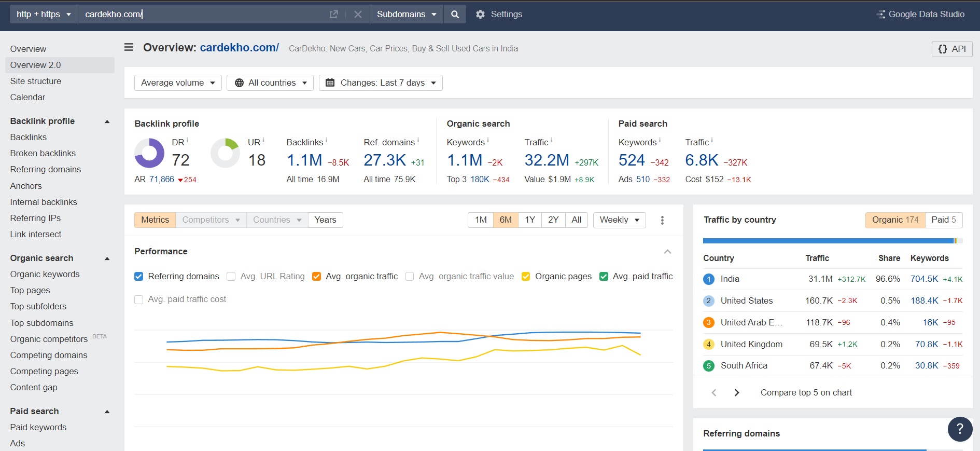The height and width of the screenshot is (451, 980).
Task: Enable Avg. organic traffic value checkbox
Action: (x=410, y=277)
